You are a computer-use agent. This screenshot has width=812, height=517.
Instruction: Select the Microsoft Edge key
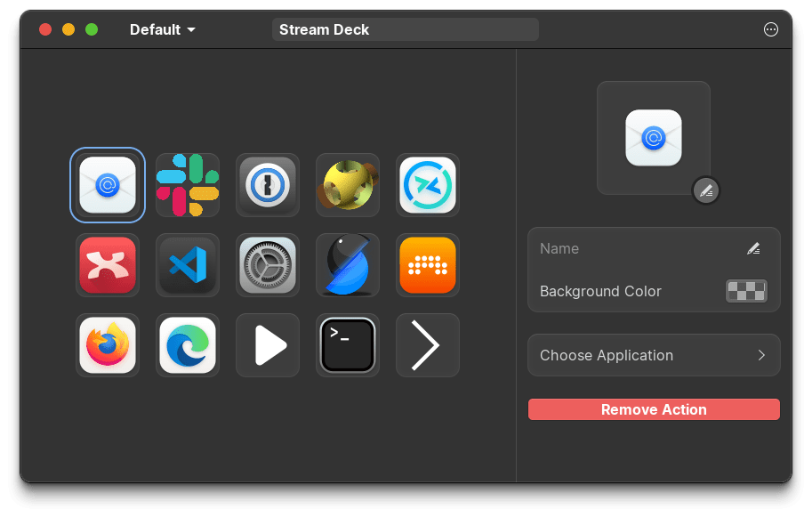tap(188, 345)
